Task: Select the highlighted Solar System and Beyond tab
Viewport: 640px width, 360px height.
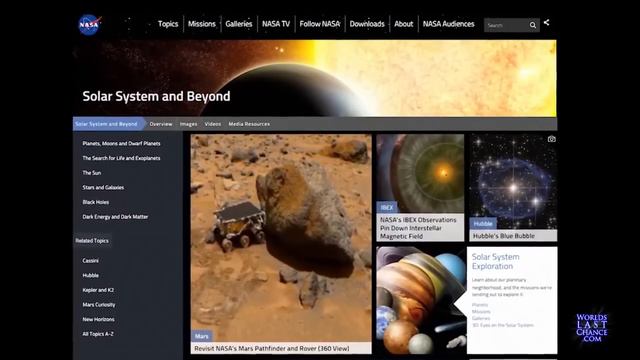Action: [x=108, y=124]
